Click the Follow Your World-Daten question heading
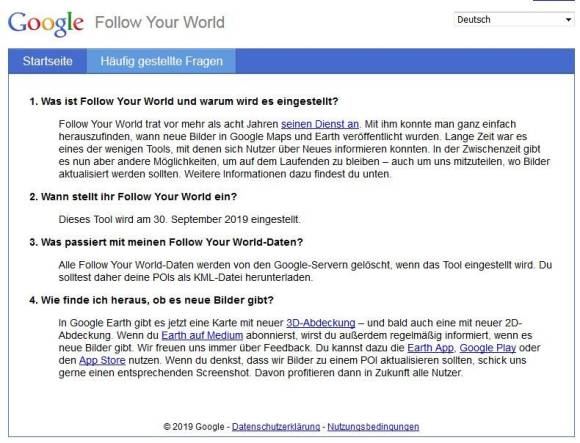The height and width of the screenshot is (443, 580). [166, 242]
